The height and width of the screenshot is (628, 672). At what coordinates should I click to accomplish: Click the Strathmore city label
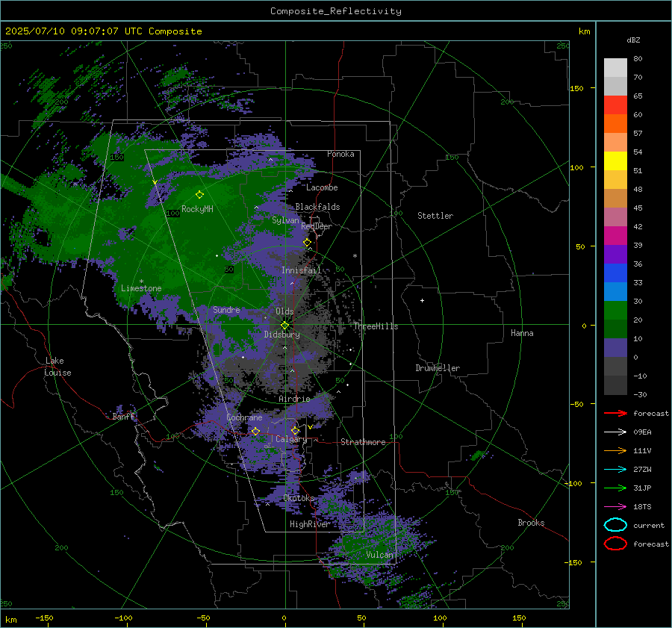click(x=363, y=442)
